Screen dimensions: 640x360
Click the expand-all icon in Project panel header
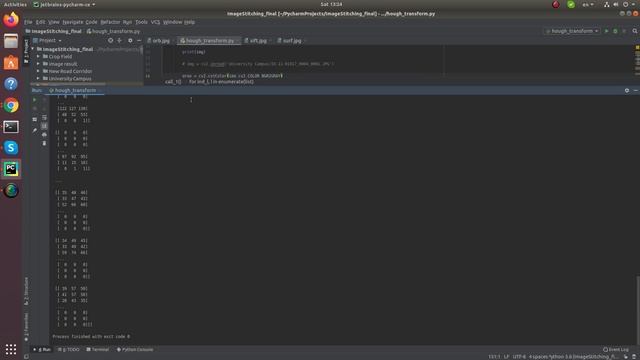click(x=120, y=40)
